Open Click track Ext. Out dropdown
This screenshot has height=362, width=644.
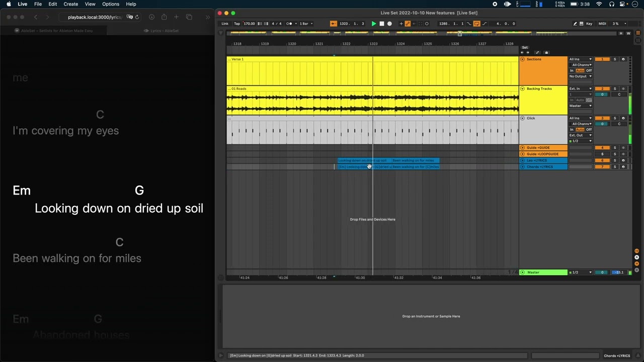pos(581,135)
